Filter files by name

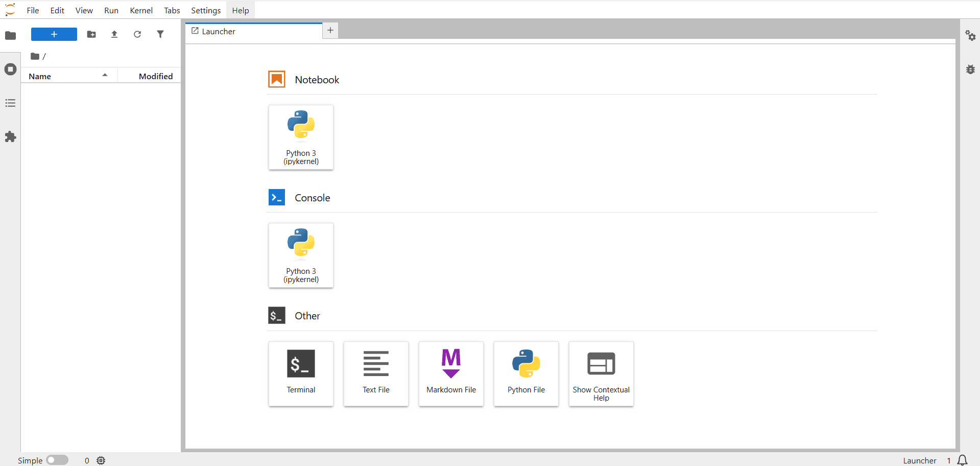[x=160, y=34]
